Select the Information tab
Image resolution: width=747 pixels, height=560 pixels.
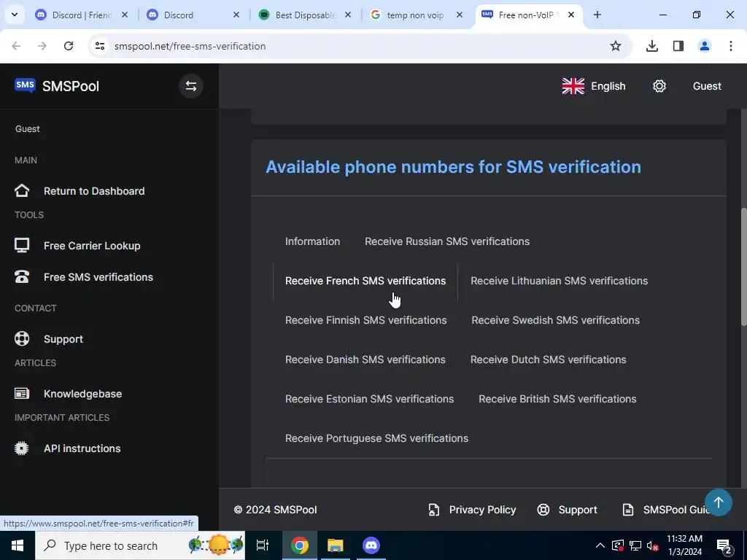click(x=312, y=241)
